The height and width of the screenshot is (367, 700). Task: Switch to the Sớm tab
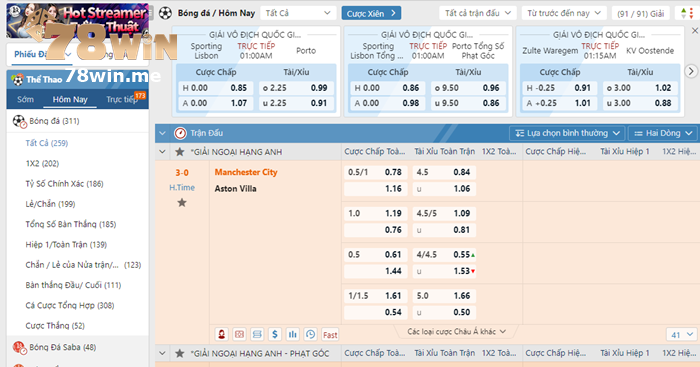tap(25, 99)
